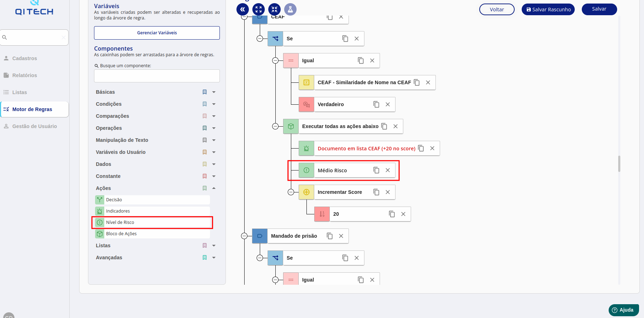Remove the Verdadeiro node
This screenshot has width=644, height=318.
coord(388,104)
